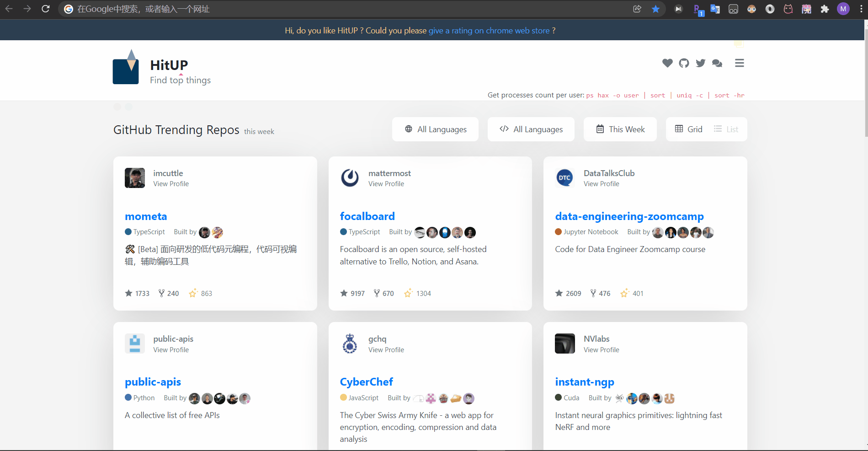This screenshot has width=868, height=451.
Task: Open Chrome three-dot menu
Action: pos(861,9)
